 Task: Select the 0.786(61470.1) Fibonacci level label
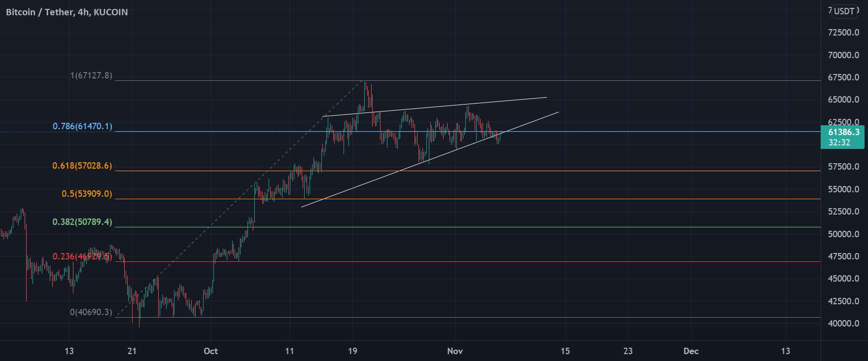tap(82, 126)
